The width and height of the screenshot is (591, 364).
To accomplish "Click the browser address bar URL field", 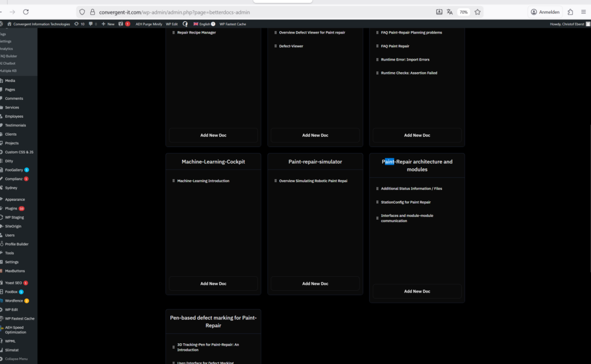I will point(260,12).
